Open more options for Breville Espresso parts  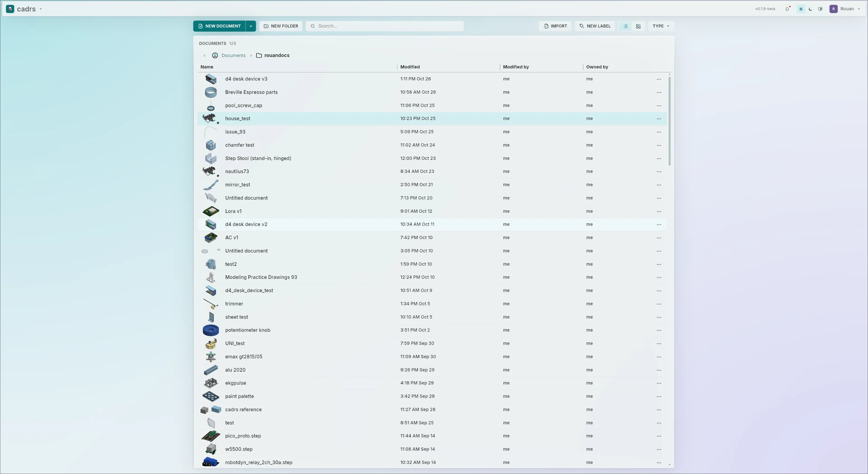[x=659, y=92]
